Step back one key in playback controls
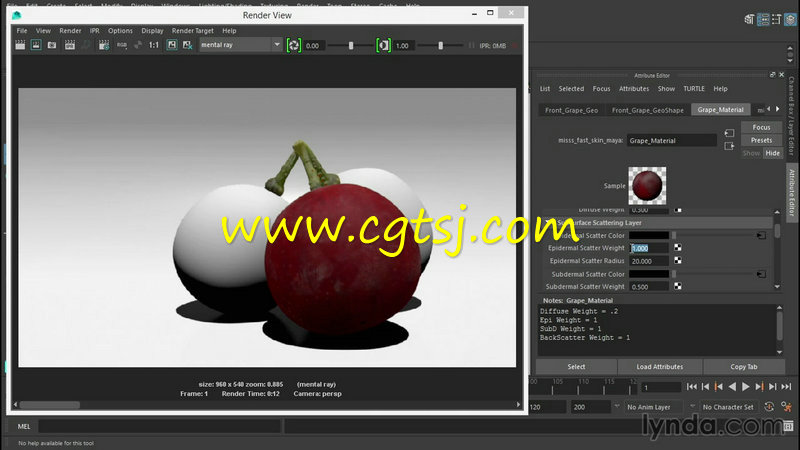The height and width of the screenshot is (450, 800). [x=718, y=387]
